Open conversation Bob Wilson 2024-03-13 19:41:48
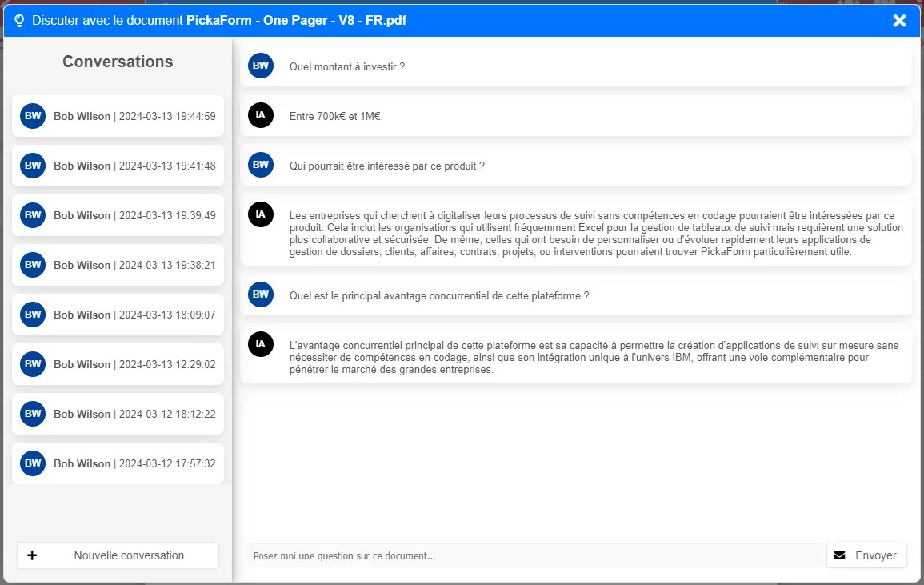Screen dimensions: 924x585 point(118,165)
